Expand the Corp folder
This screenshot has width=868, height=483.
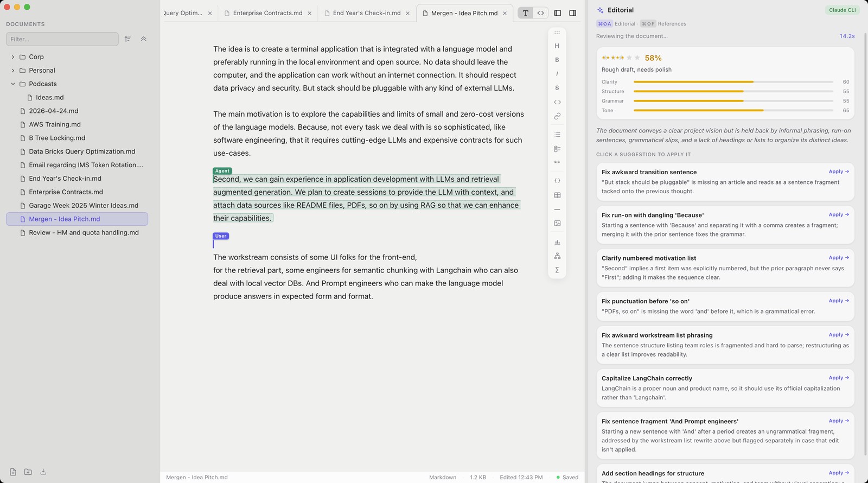click(x=13, y=57)
